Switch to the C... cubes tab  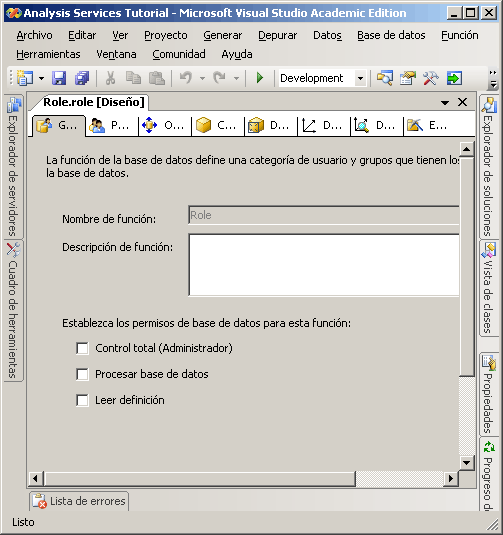217,126
